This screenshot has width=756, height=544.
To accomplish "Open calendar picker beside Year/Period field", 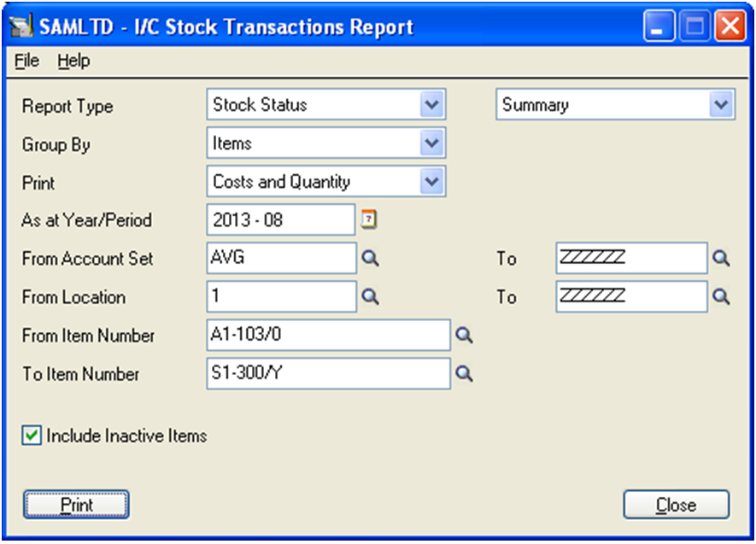I will 369,219.
